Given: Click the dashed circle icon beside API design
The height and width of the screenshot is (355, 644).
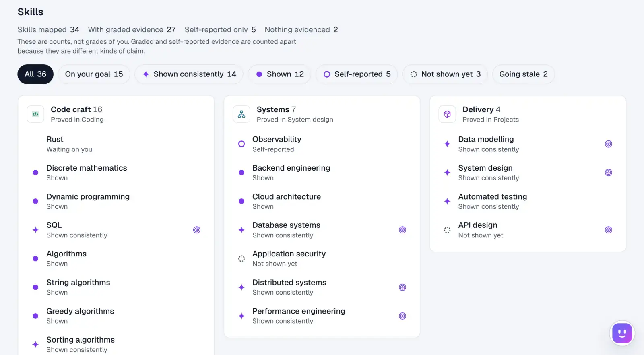Looking at the screenshot, I should 447,230.
